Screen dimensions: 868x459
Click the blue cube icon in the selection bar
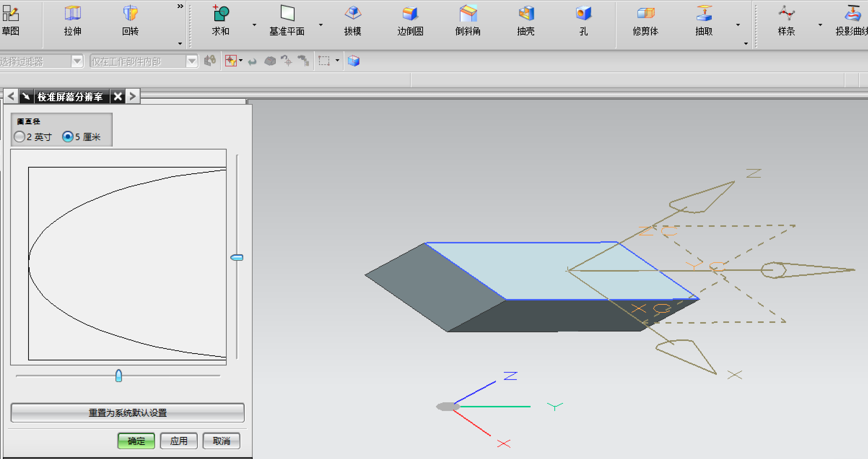coord(354,61)
